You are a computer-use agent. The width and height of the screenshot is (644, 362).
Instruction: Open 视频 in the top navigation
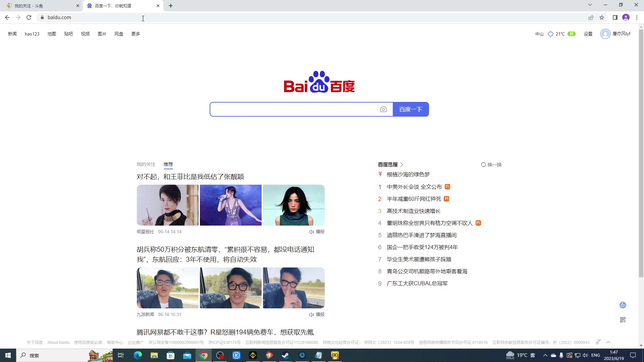click(x=85, y=34)
